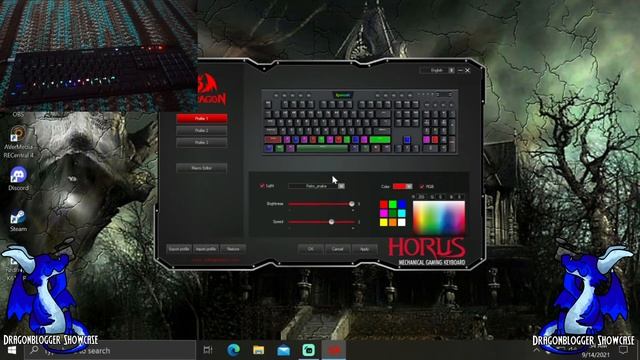
Task: Select the Esc key on virtual keyboard
Action: pos(268,104)
